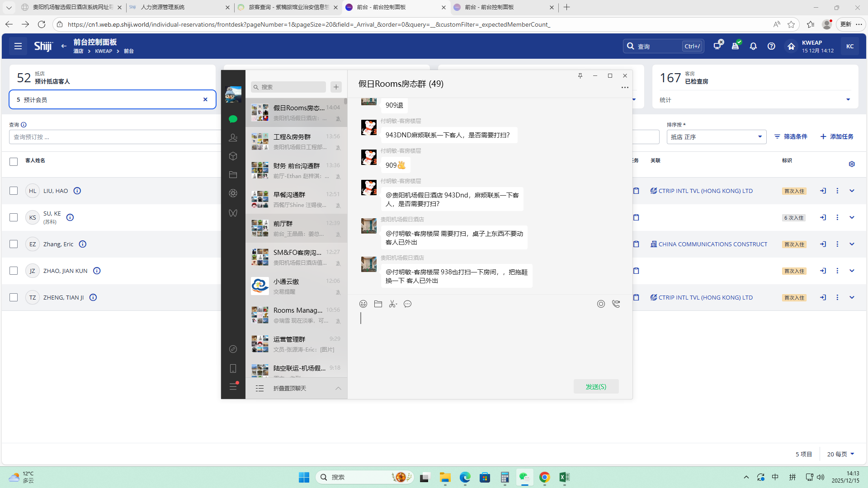
Task: Expand the ZHENG, TIAN JI row chevron
Action: [852, 297]
